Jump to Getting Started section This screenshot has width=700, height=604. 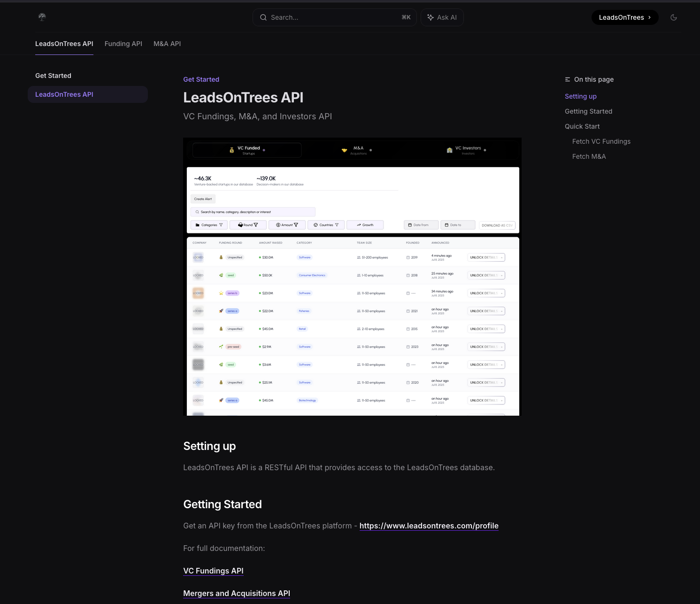589,111
